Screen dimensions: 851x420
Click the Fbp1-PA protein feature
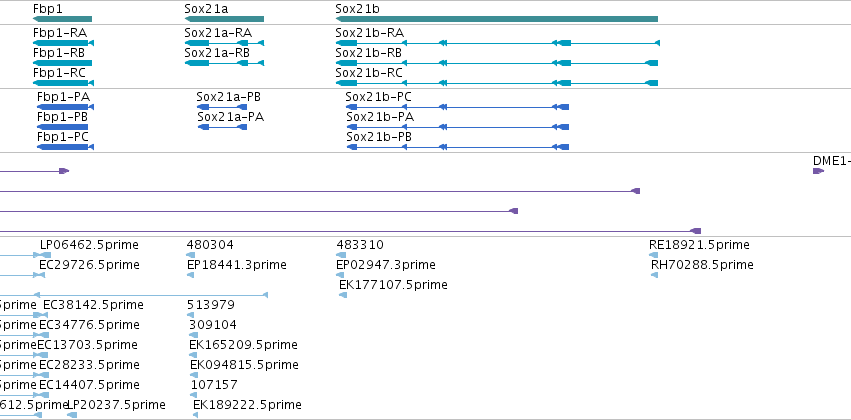66,107
